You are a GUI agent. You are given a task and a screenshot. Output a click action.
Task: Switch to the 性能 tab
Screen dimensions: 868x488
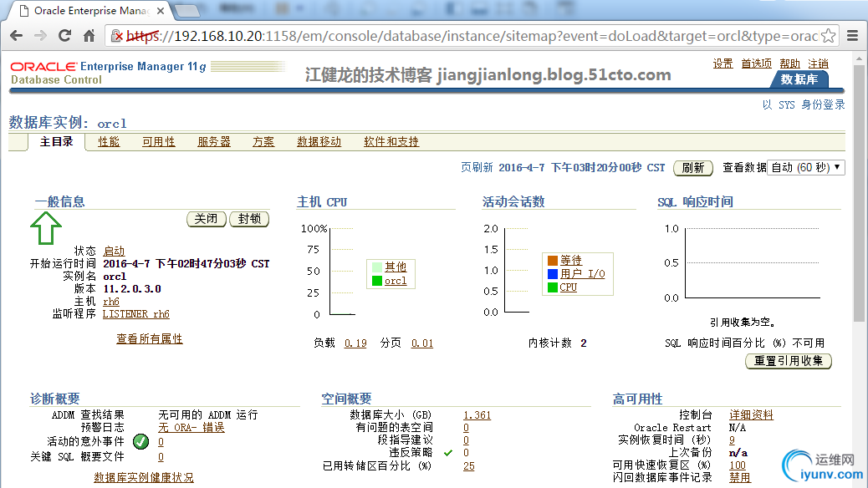click(x=109, y=142)
